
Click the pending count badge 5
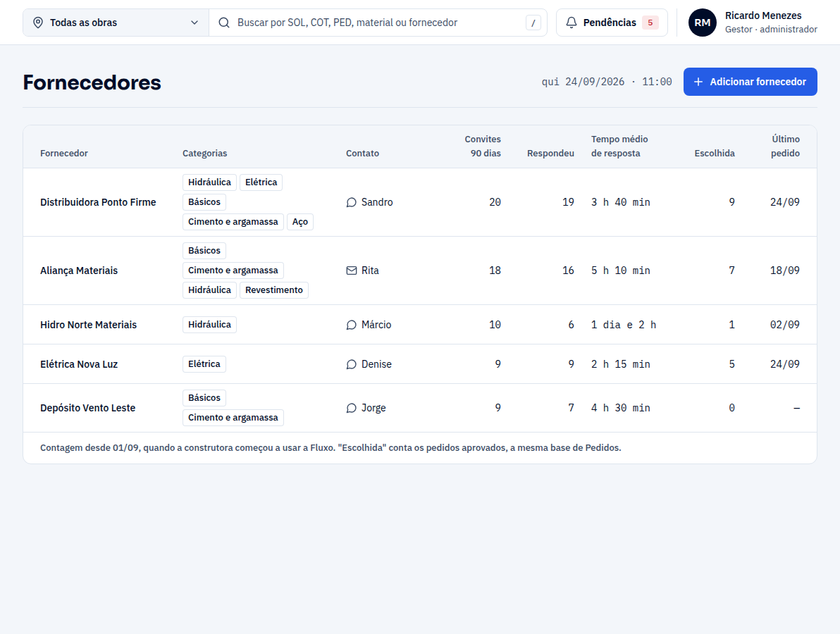[650, 23]
